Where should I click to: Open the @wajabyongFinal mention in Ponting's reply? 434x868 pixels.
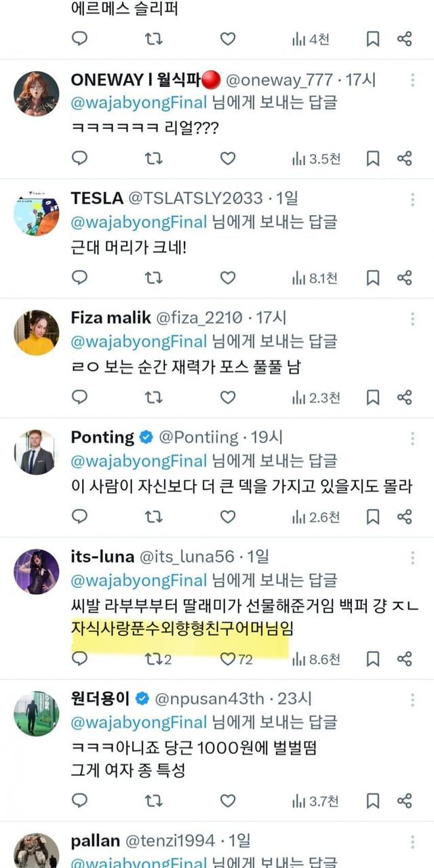(x=139, y=461)
